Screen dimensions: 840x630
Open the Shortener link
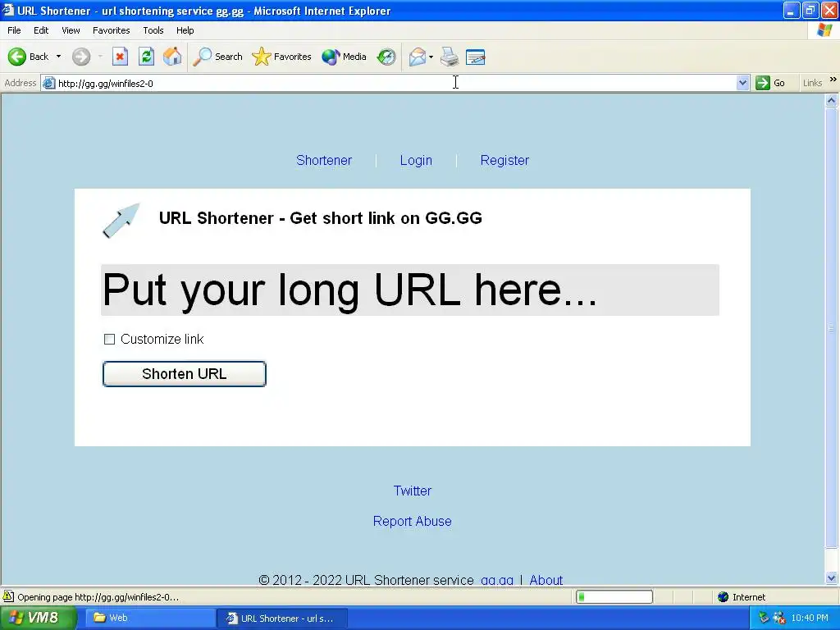click(x=324, y=160)
